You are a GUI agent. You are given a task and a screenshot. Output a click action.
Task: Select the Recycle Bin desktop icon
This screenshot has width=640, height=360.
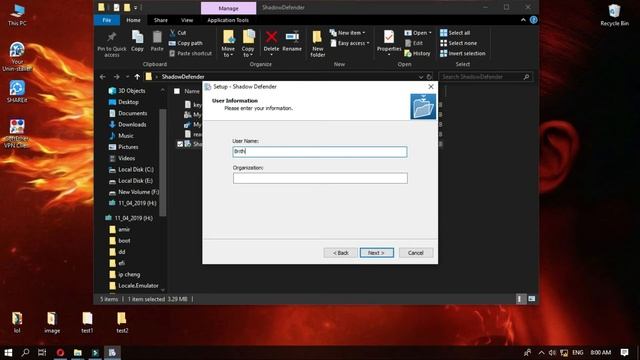click(614, 15)
